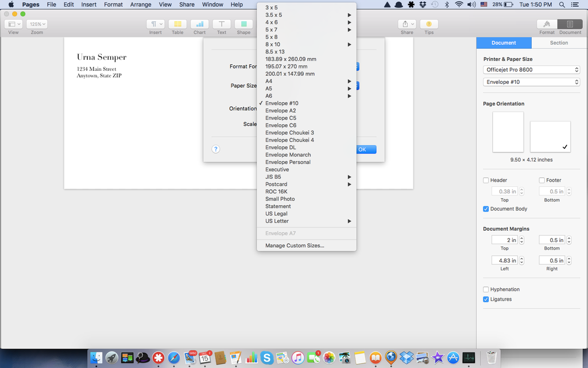Open iBooks from the dock
Viewport: 588px width, 368px height.
(x=376, y=358)
